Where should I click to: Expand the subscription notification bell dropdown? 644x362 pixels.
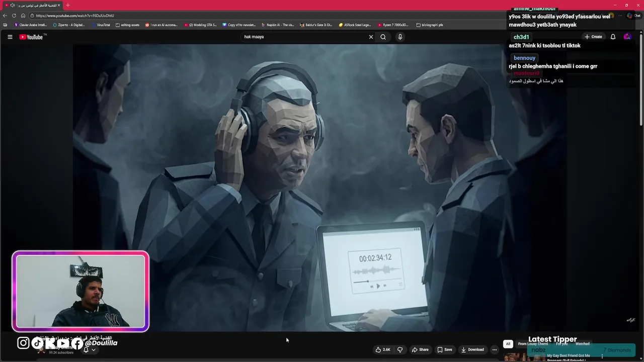tap(89, 349)
